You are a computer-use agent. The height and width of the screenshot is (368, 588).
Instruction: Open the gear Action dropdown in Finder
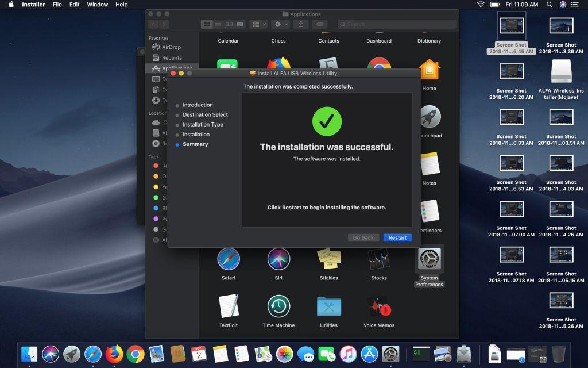(281, 24)
